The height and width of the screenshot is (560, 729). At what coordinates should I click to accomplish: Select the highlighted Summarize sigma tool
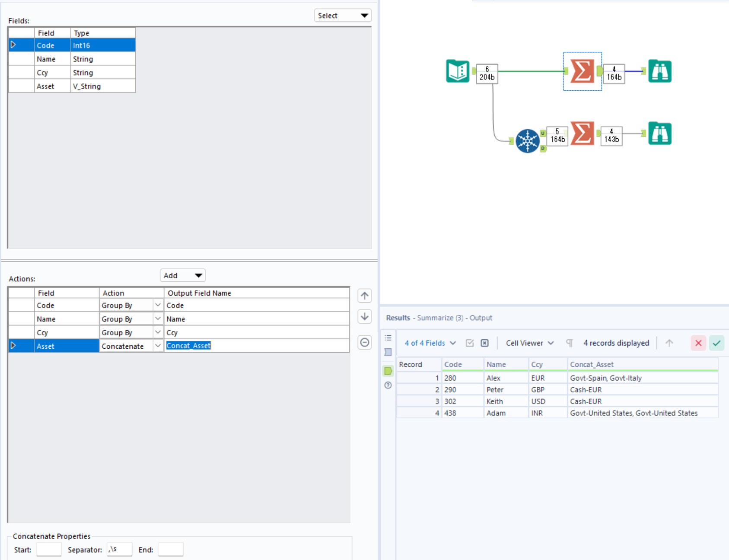tap(582, 70)
